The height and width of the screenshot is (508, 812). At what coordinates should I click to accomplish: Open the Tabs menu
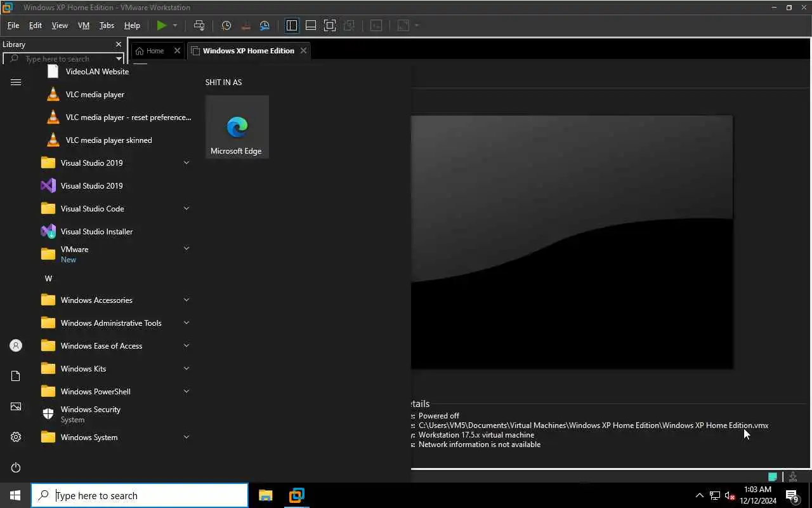point(107,25)
